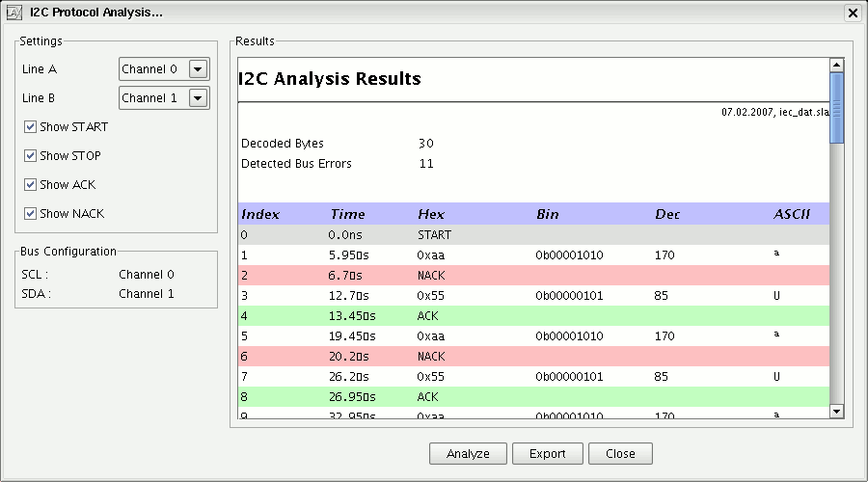Expand the Line B channel dropdown
The height and width of the screenshot is (482, 868).
(198, 98)
